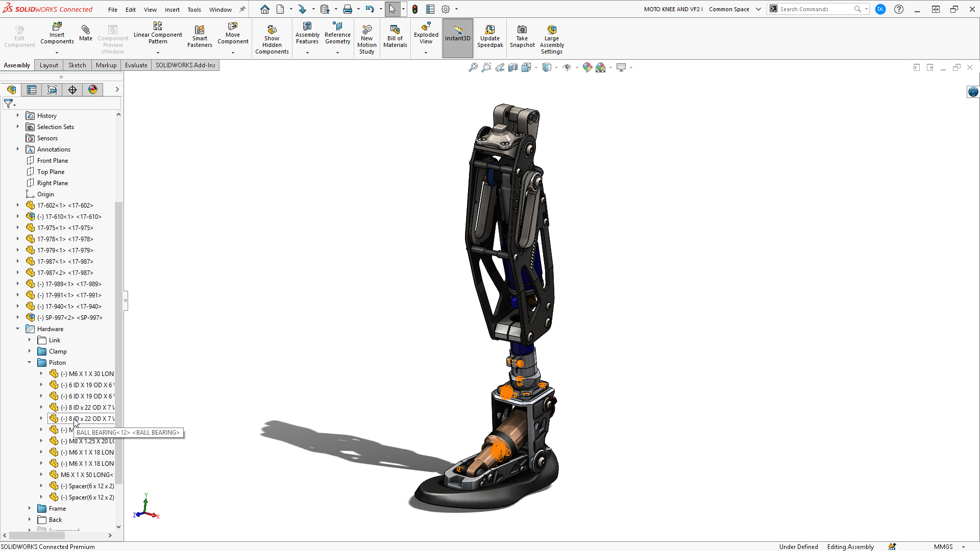
Task: Open the Bill of Materials tool
Action: pyautogui.click(x=396, y=37)
